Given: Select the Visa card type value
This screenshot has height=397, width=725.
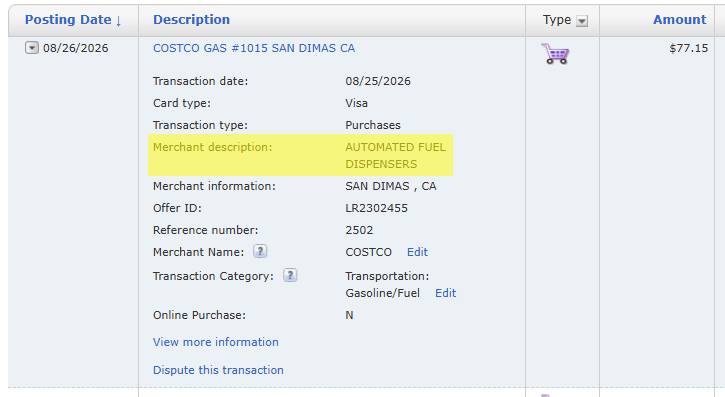Looking at the screenshot, I should (x=356, y=103).
